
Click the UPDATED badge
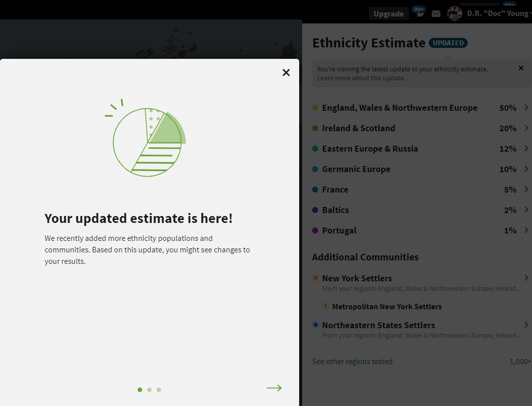pos(448,43)
